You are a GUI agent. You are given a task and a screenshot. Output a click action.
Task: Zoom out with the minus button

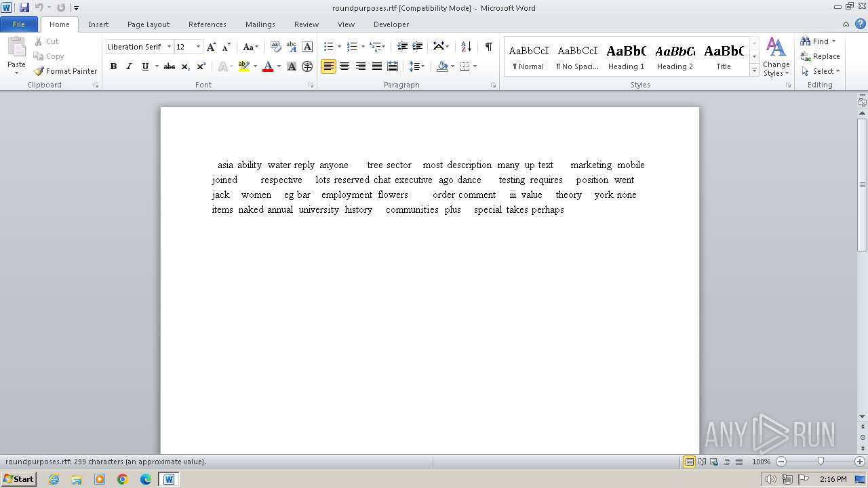click(x=781, y=462)
